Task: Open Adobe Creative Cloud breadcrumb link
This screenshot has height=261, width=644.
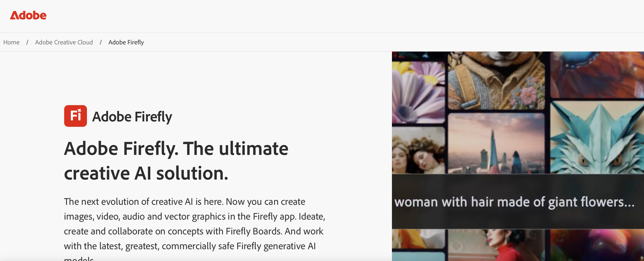Action: (64, 42)
